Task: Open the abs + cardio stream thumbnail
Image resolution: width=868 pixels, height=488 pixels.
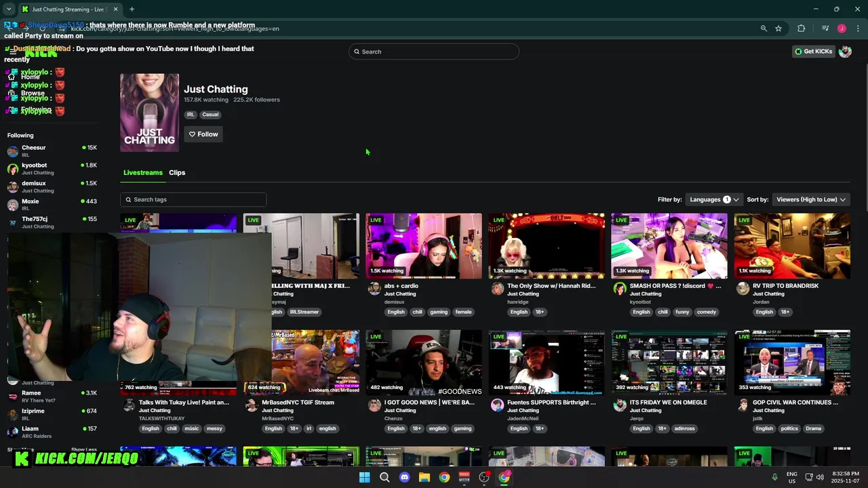Action: [x=424, y=246]
